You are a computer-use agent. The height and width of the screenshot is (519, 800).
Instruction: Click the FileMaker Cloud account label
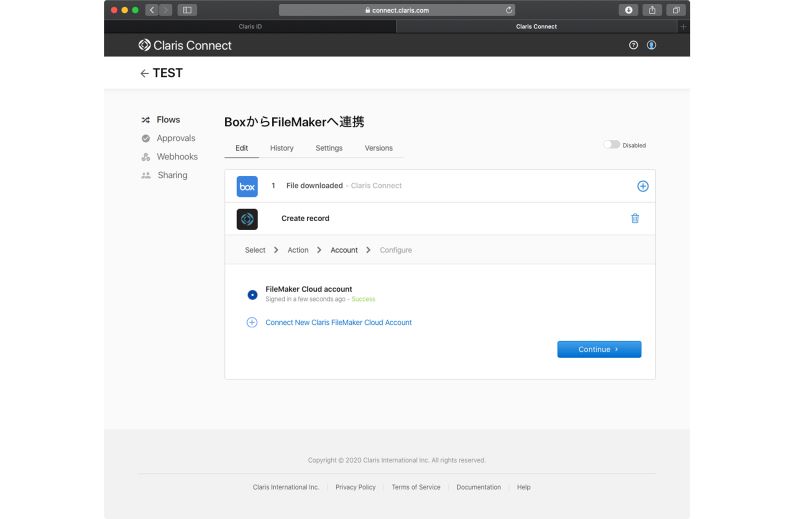click(309, 289)
